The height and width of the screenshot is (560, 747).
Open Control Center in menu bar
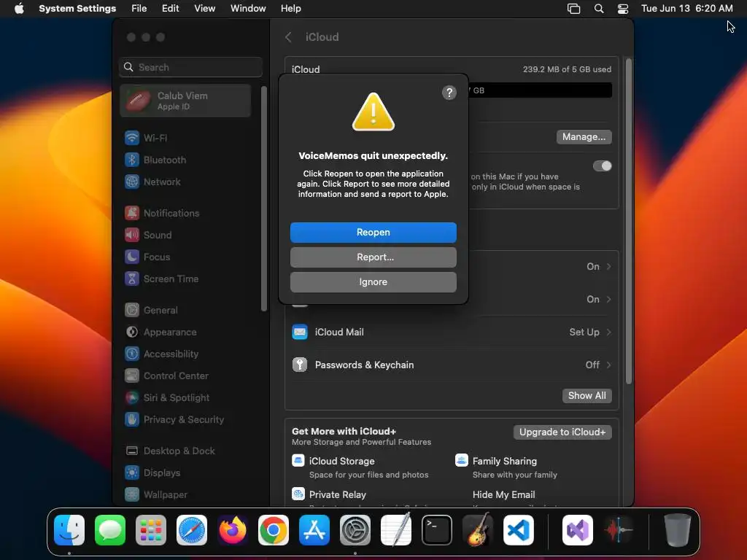point(623,9)
